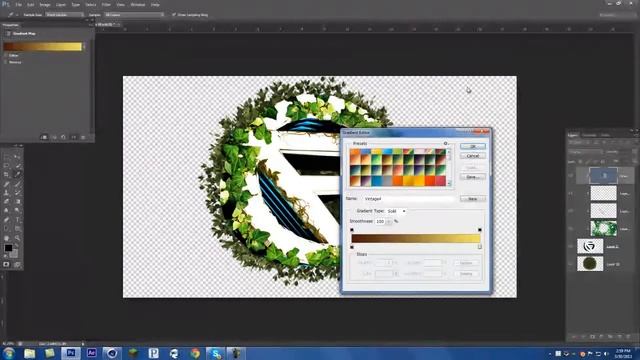Select the Horizontal Type tool
The height and width of the screenshot is (360, 640).
coord(18,220)
